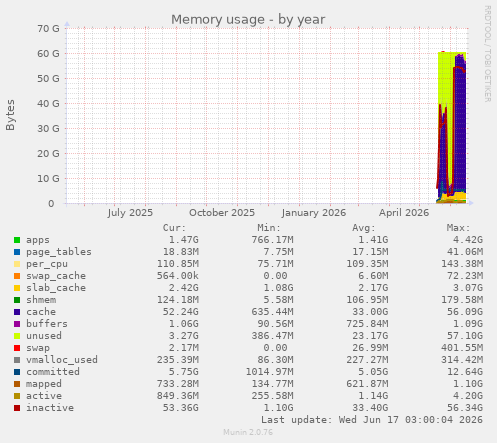Click the swap max value '401.55M'
Screen dimensions: 497x443
pyautogui.click(x=462, y=348)
